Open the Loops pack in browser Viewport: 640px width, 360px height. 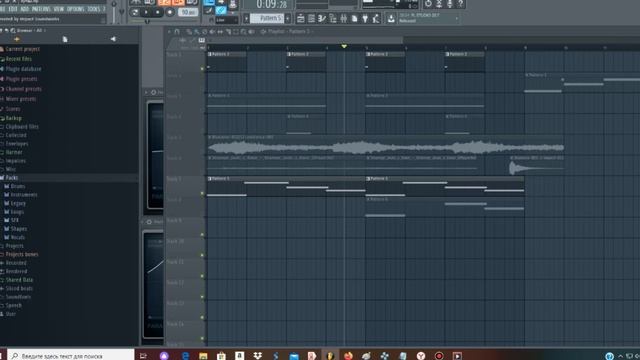(17, 212)
